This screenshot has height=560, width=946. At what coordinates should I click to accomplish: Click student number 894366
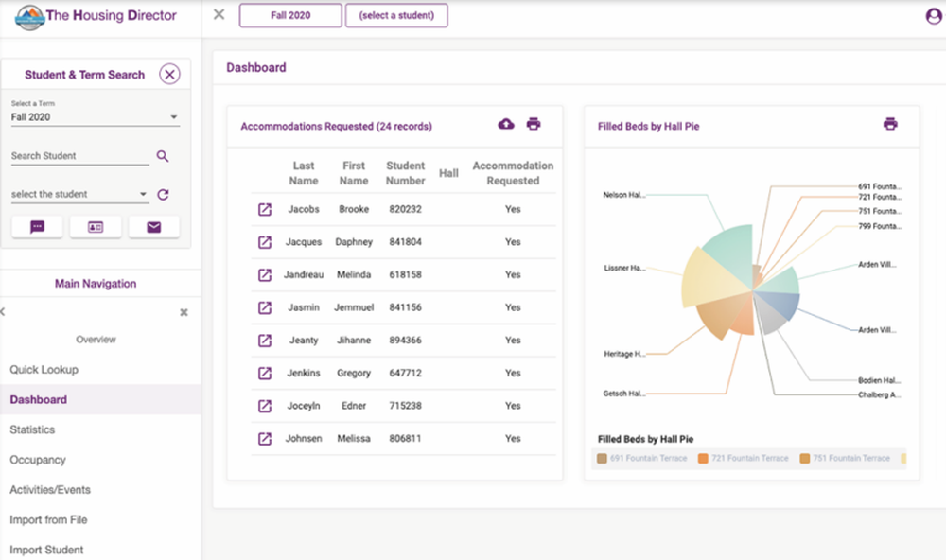(x=406, y=341)
